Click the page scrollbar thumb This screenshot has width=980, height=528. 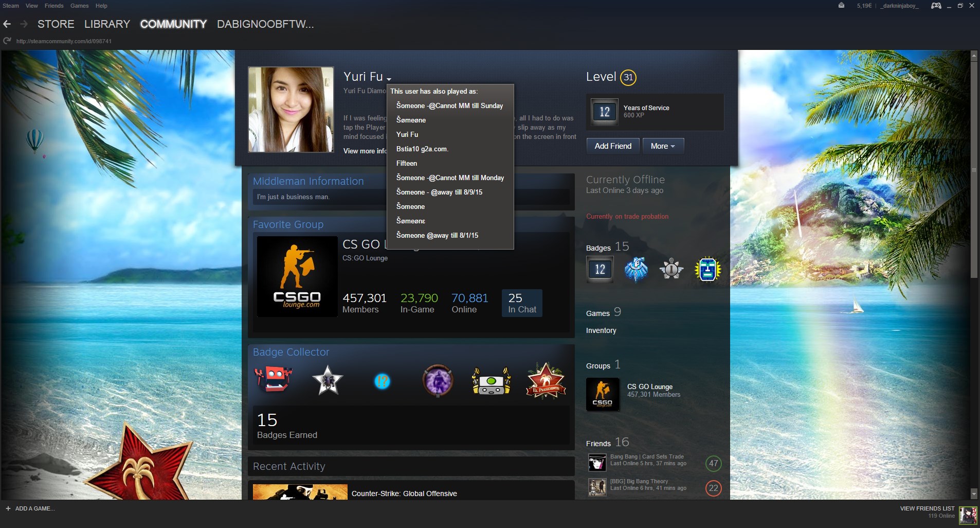[x=973, y=170]
